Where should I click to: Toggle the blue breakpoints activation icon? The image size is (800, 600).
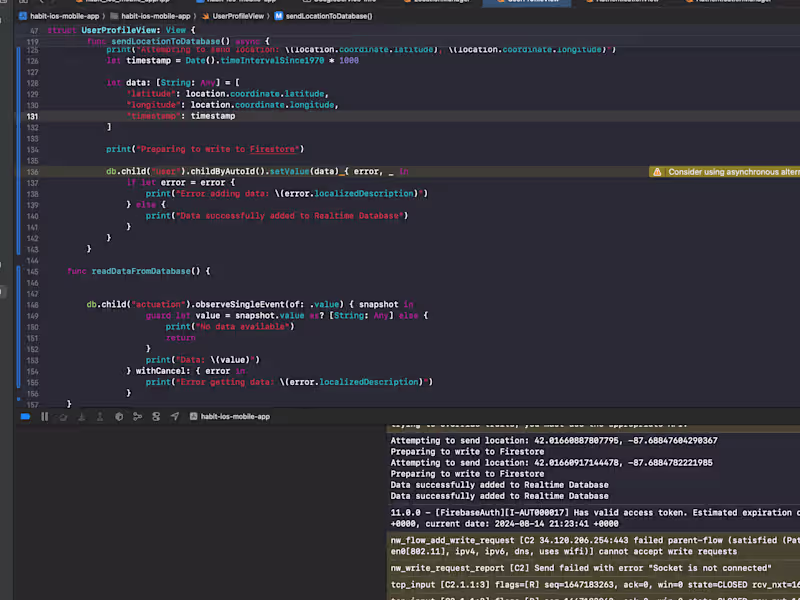(x=25, y=416)
